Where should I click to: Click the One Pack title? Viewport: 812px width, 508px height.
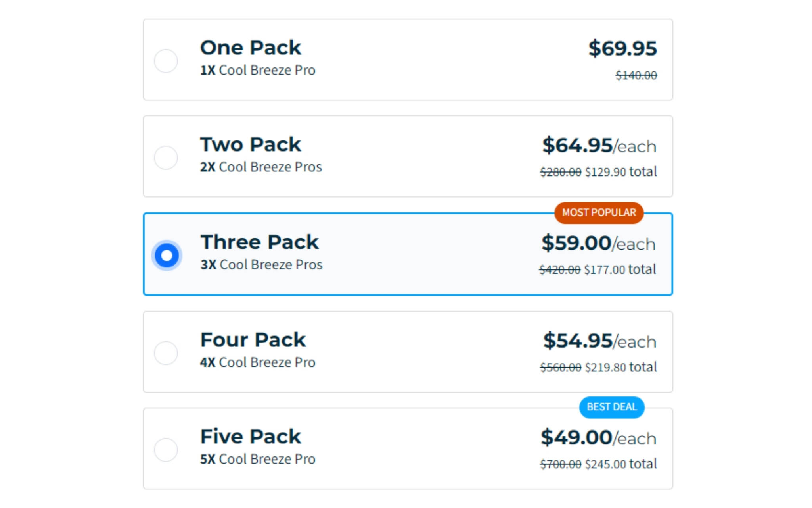(x=251, y=48)
